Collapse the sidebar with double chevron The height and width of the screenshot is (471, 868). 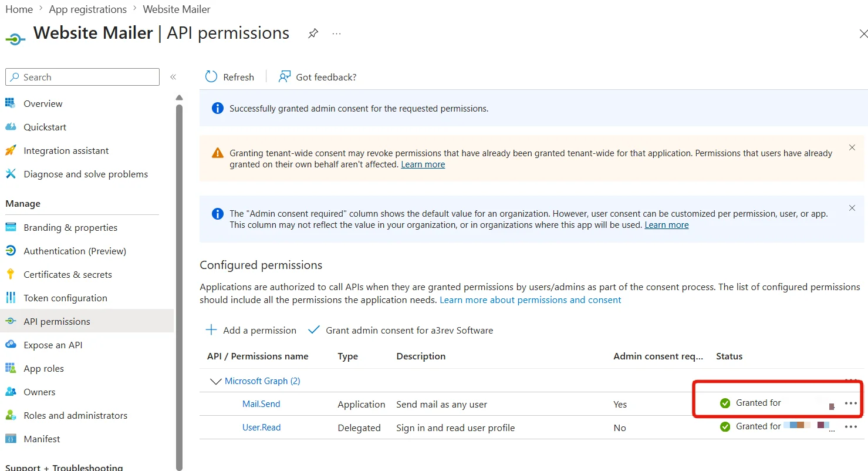click(173, 77)
